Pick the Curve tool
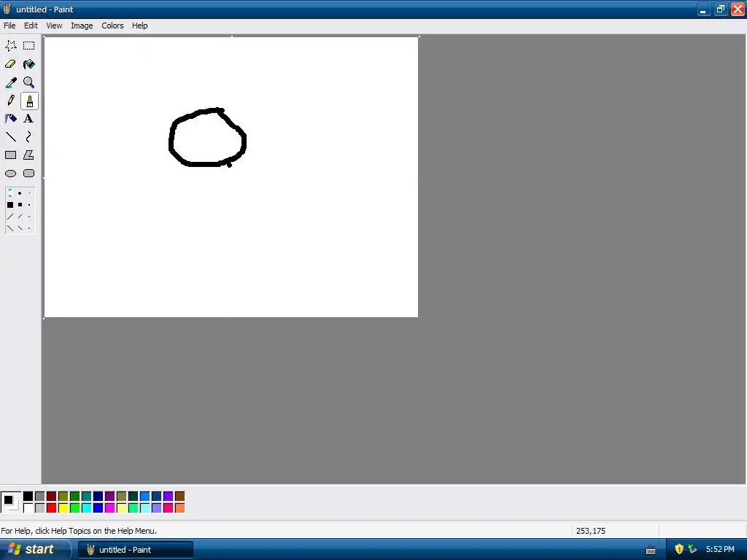 point(29,137)
